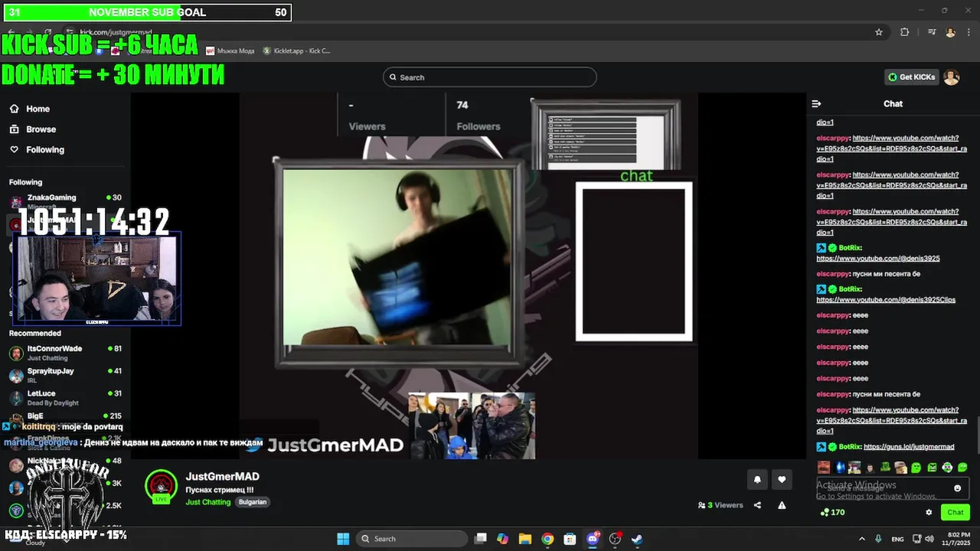The image size is (980, 551).
Task: Report the stream with warning icon
Action: tap(782, 505)
